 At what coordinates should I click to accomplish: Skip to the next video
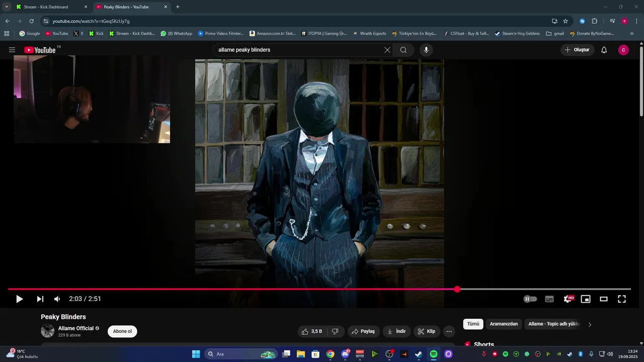point(40,299)
